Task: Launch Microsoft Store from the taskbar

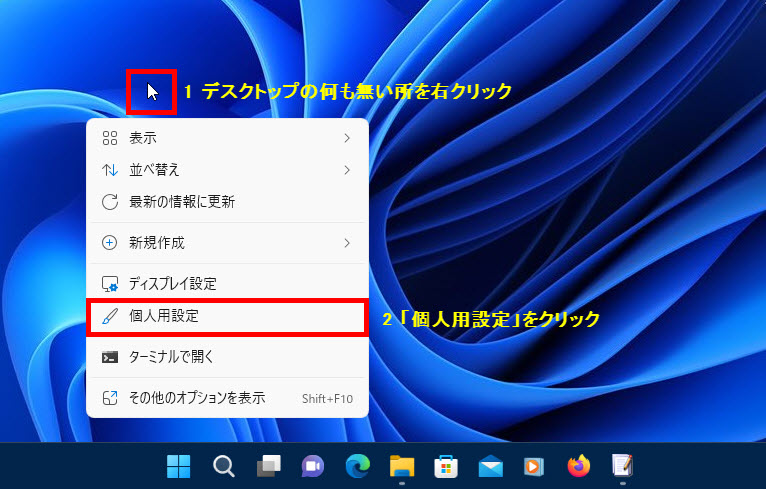Action: [446, 466]
